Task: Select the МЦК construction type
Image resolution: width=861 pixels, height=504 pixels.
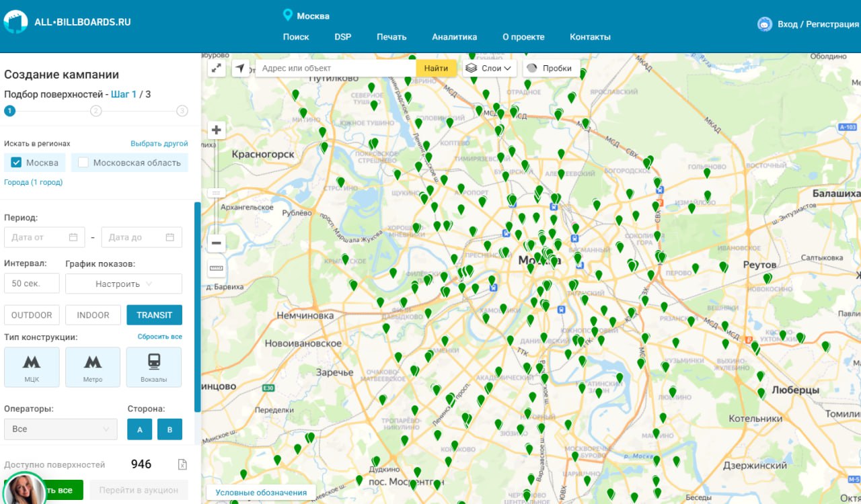Action: click(x=32, y=367)
